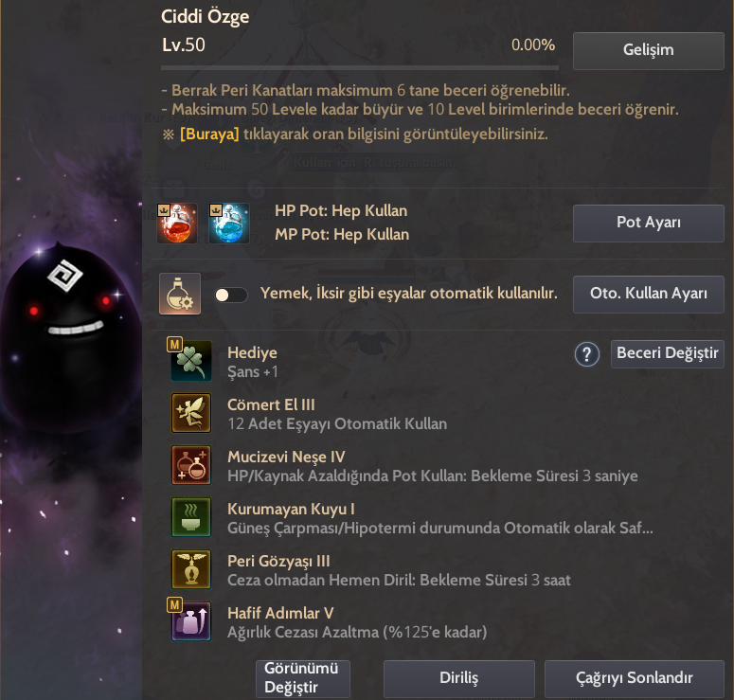Toggle automatic food and elixir use
Image resolution: width=734 pixels, height=700 pixels.
(231, 295)
